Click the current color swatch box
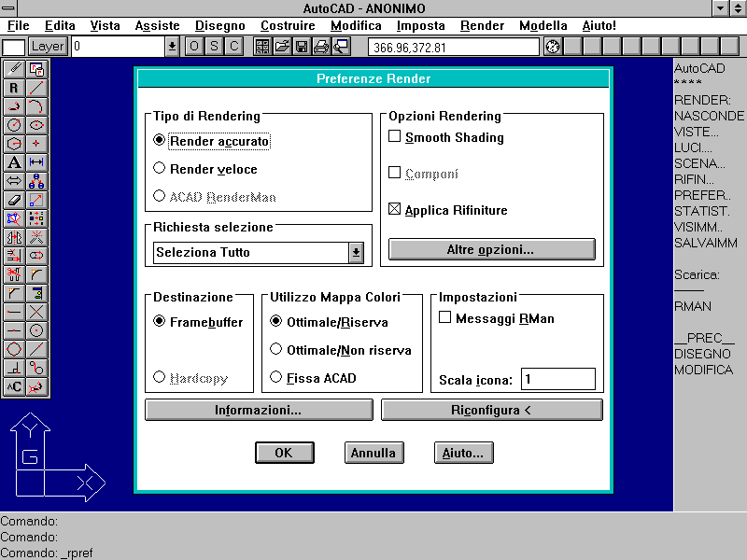 point(13,48)
